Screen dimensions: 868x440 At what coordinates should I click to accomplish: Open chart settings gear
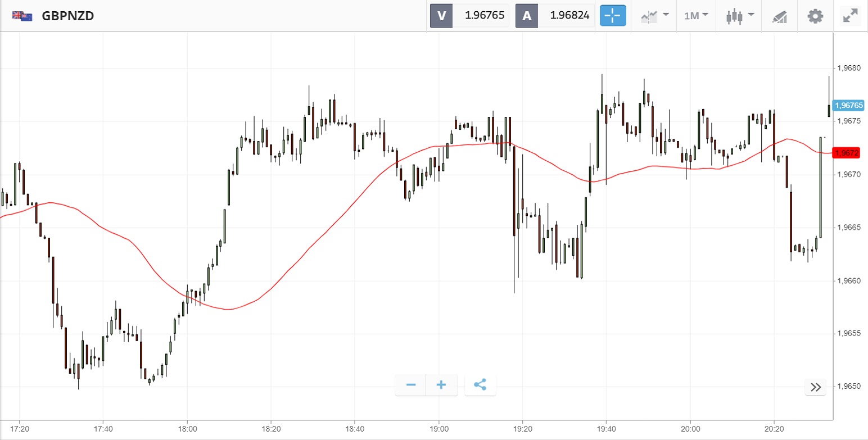815,16
